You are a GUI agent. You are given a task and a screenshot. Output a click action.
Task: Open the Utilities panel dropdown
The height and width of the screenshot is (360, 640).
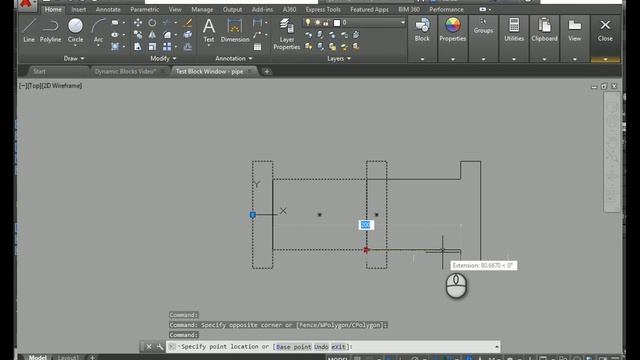(x=514, y=59)
